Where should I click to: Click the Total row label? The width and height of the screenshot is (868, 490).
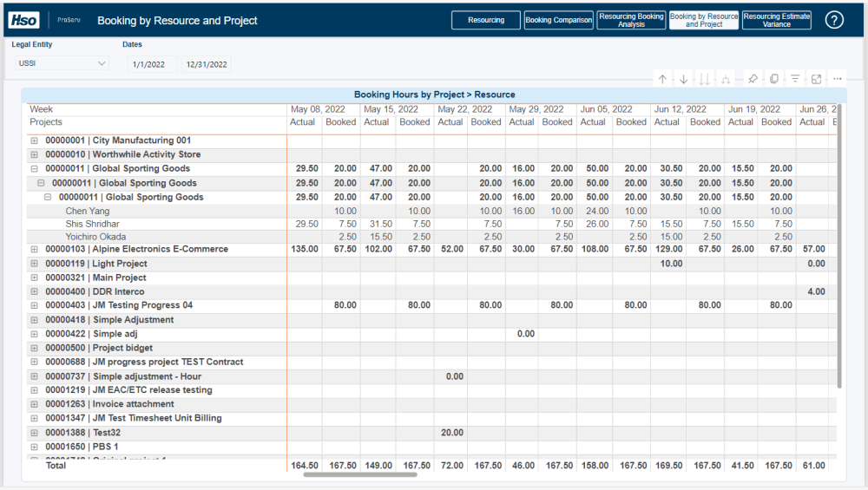56,466
